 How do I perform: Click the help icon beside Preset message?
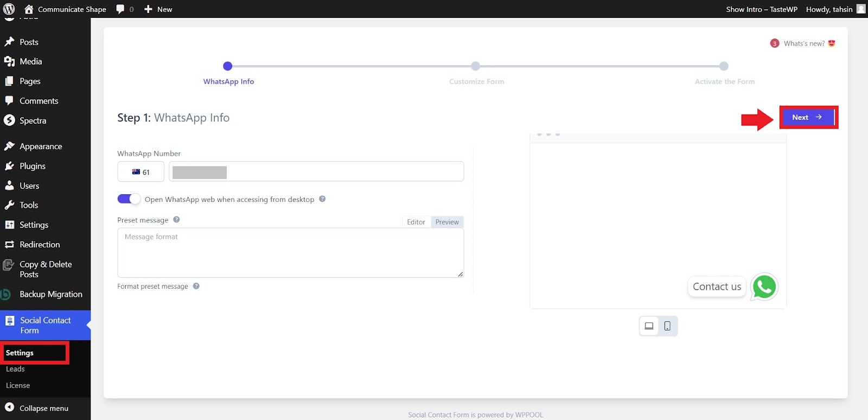point(176,219)
